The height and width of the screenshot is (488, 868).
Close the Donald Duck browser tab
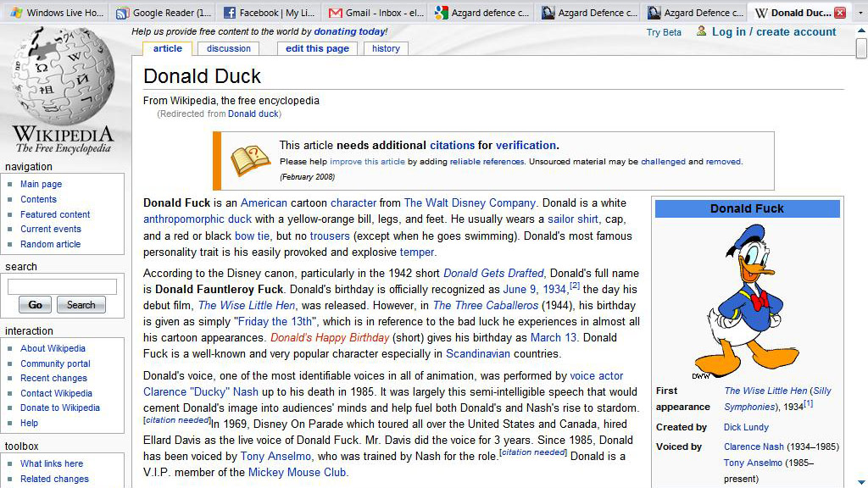[x=840, y=13]
